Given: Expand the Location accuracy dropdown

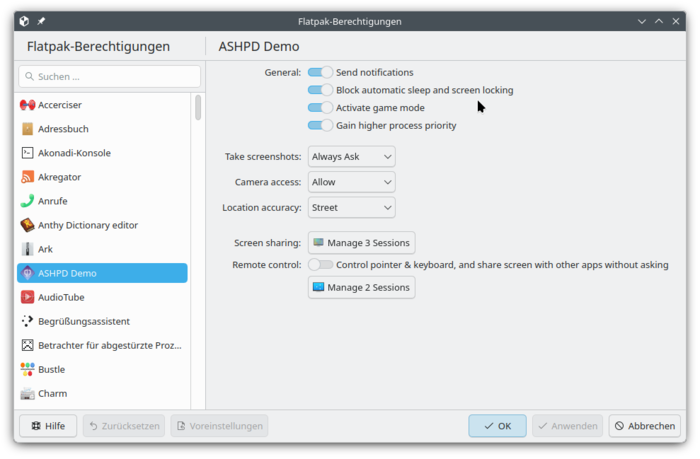Looking at the screenshot, I should 351,208.
